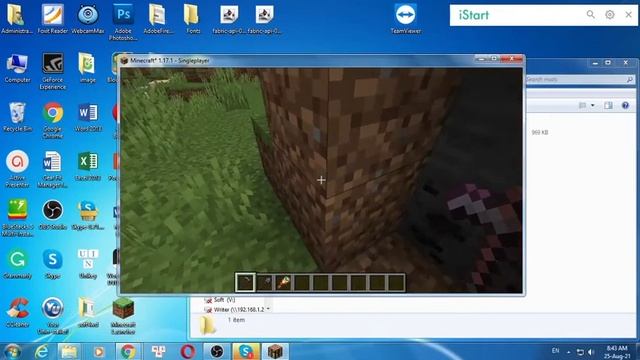Viewport: 640px width, 360px height.
Task: Open the Word desktop shortcut
Action: [88, 117]
